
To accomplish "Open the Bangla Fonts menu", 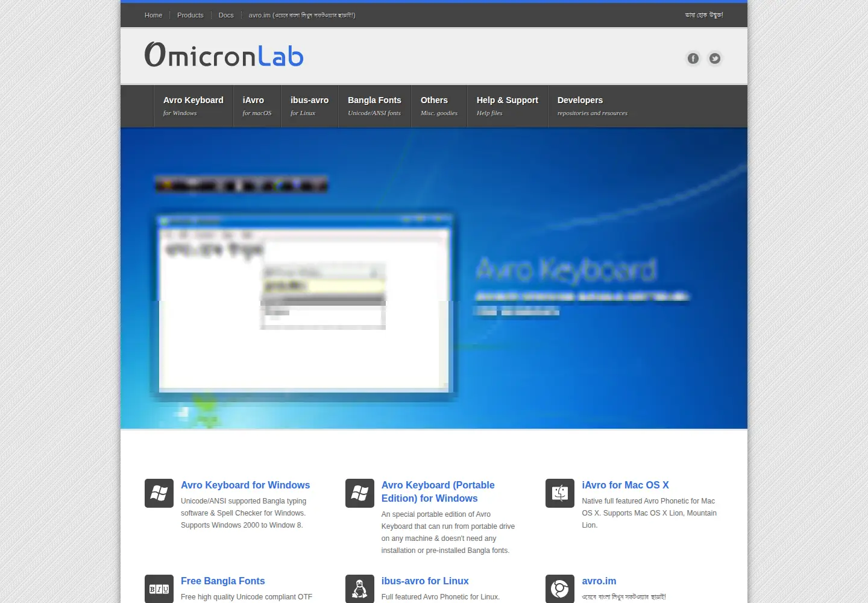I will pyautogui.click(x=375, y=106).
